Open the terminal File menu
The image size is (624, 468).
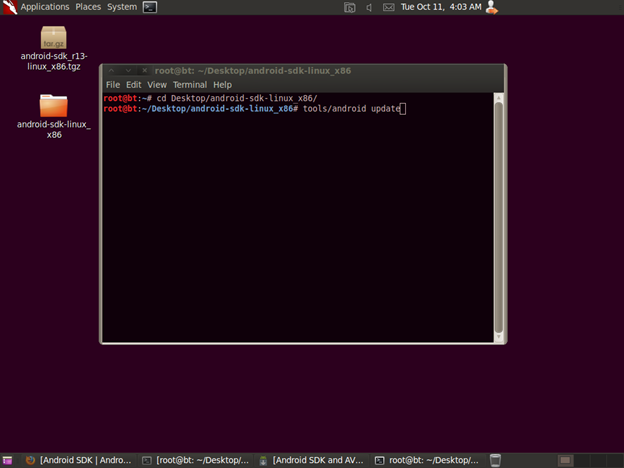pyautogui.click(x=113, y=85)
